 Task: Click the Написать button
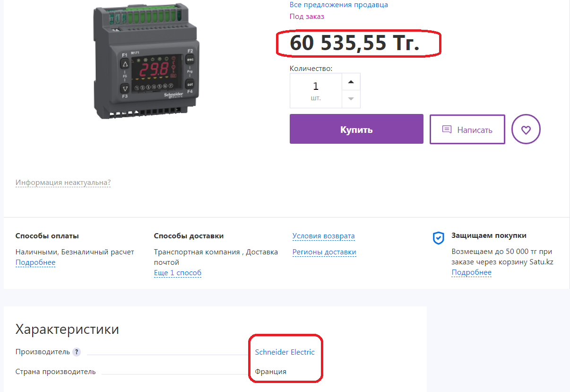tap(467, 129)
